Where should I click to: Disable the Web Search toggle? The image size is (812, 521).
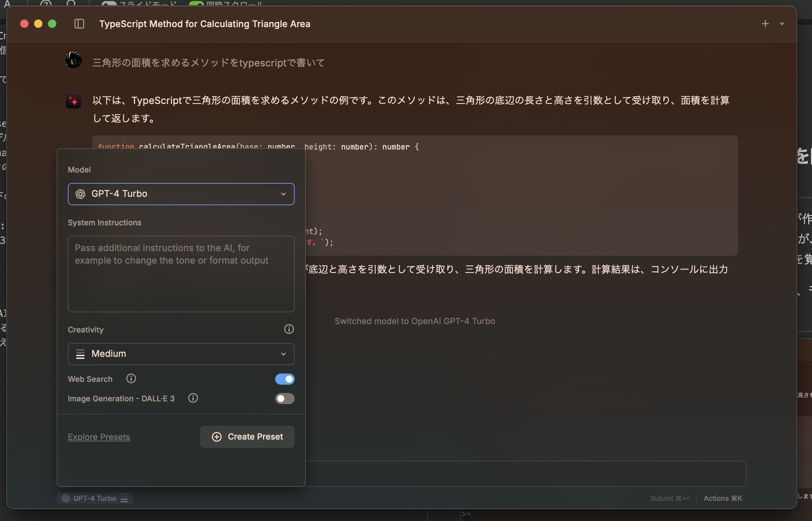click(285, 379)
